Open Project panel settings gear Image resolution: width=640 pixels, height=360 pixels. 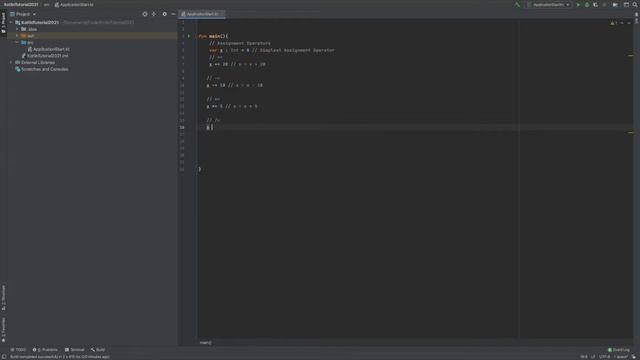click(164, 14)
